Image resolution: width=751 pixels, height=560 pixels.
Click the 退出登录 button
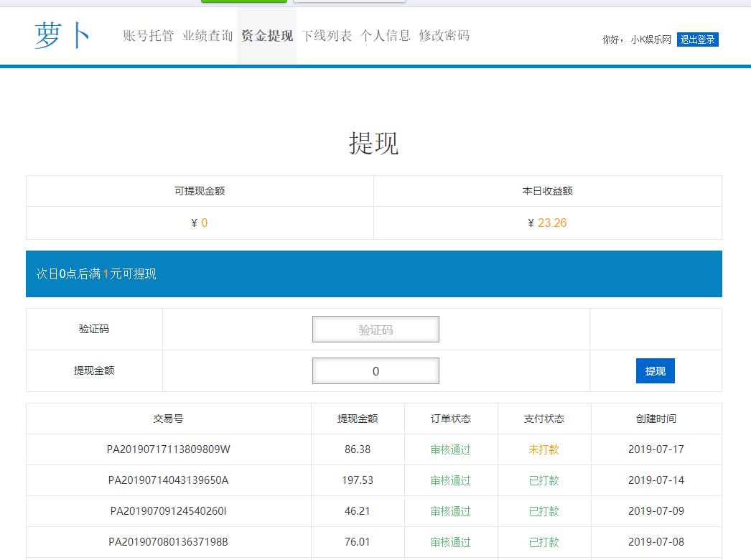click(697, 39)
